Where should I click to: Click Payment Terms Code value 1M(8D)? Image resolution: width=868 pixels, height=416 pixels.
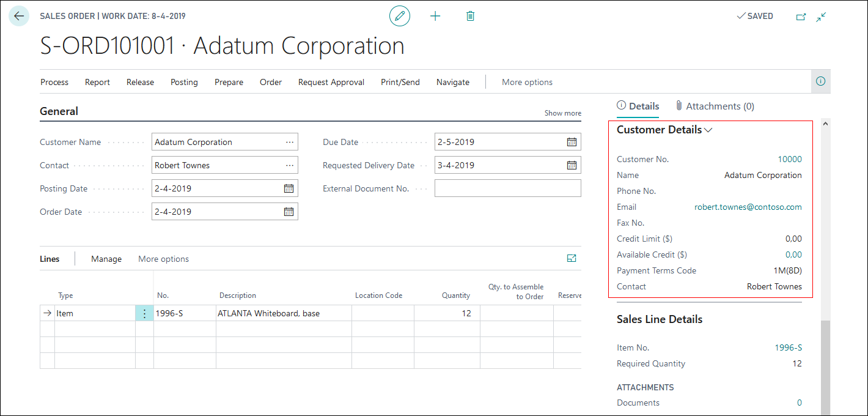(787, 270)
